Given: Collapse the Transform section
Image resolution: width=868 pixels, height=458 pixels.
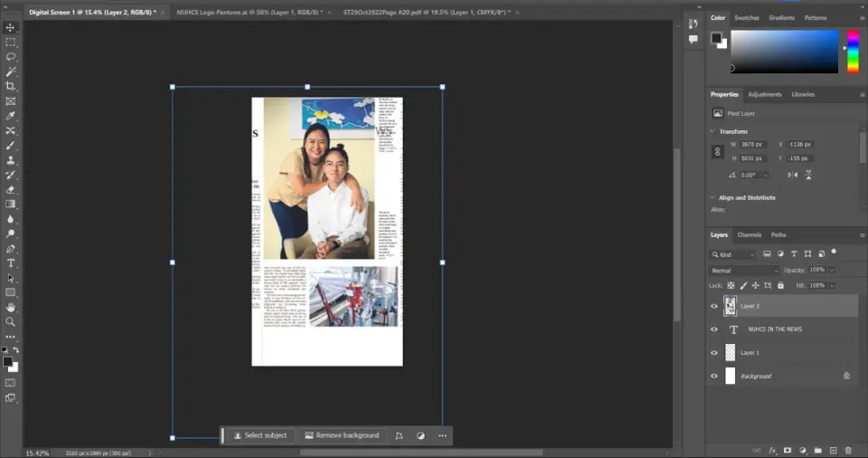Looking at the screenshot, I should point(712,131).
